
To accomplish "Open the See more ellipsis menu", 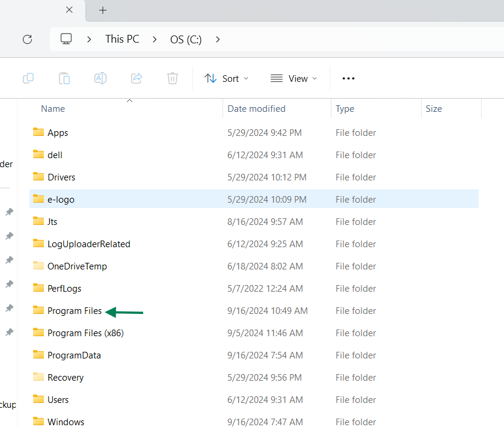I will (348, 78).
